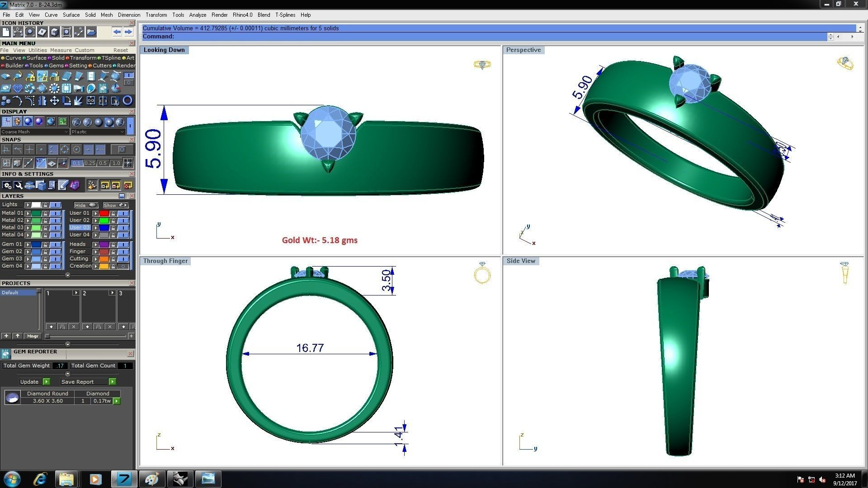Toggle visibility of the Gem 02 layer
The width and height of the screenshot is (868, 488).
55,251
